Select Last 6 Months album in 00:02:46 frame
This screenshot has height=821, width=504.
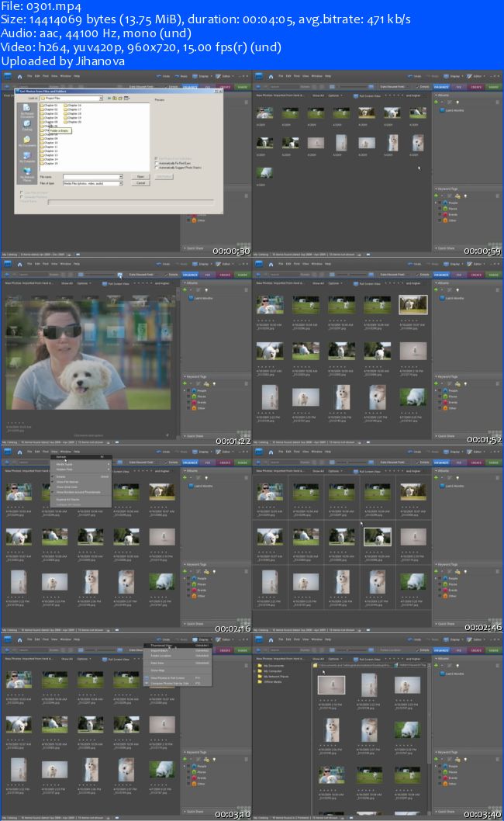click(x=452, y=486)
